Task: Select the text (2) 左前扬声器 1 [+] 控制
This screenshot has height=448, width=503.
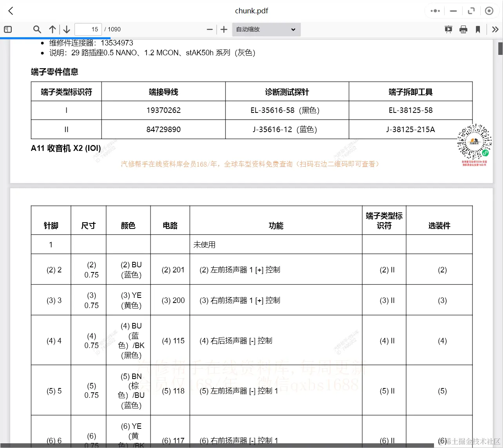Action: point(240,270)
